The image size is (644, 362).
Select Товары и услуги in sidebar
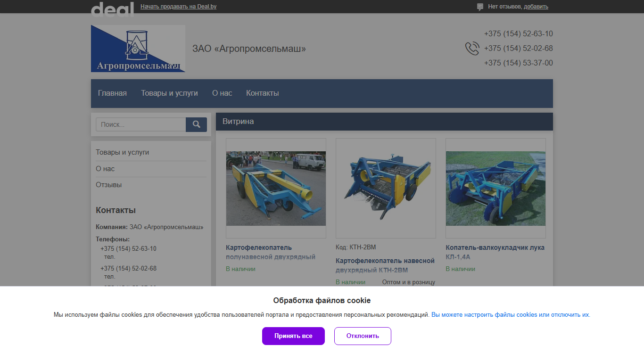[122, 152]
